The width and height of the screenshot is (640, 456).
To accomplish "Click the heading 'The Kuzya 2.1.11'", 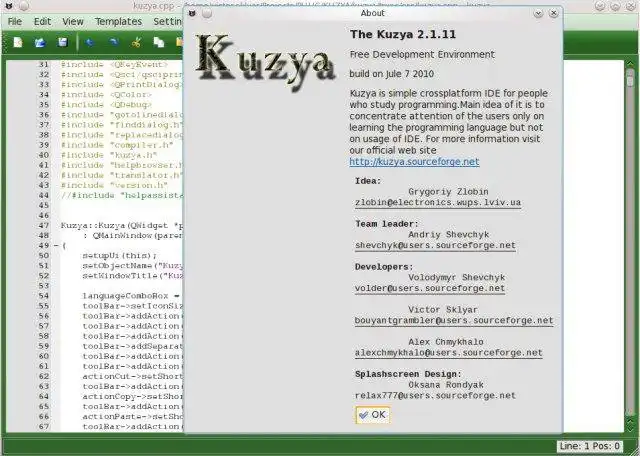I will click(402, 34).
